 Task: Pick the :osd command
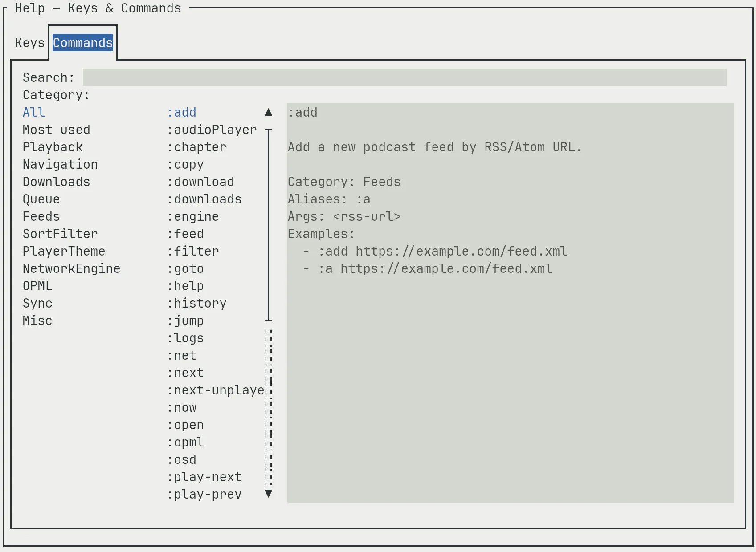(182, 459)
